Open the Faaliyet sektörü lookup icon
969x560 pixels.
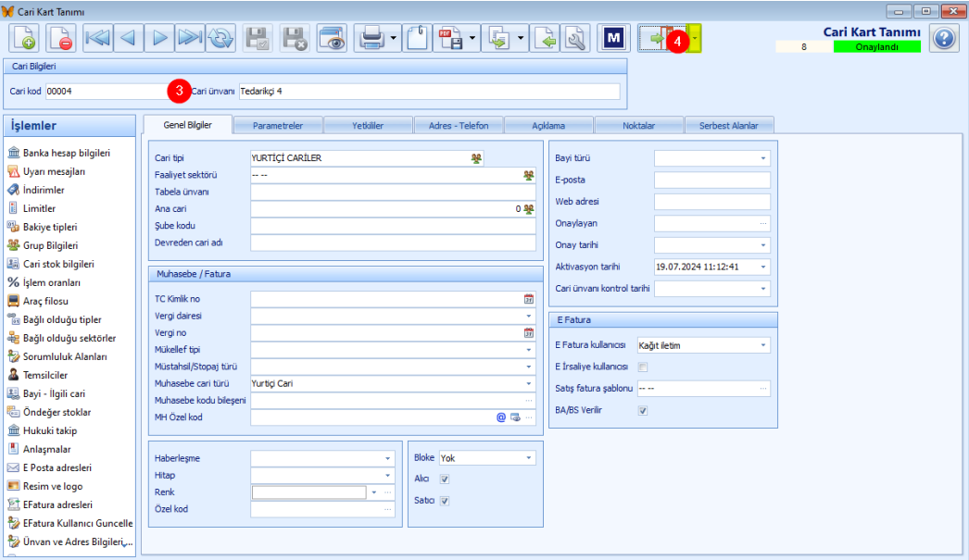tap(528, 175)
